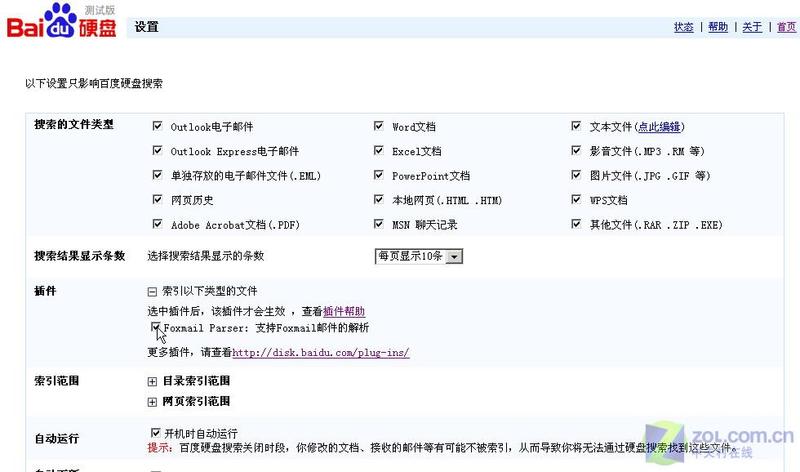The image size is (800, 472).
Task: Open 插件帮助 link
Action: point(344,311)
